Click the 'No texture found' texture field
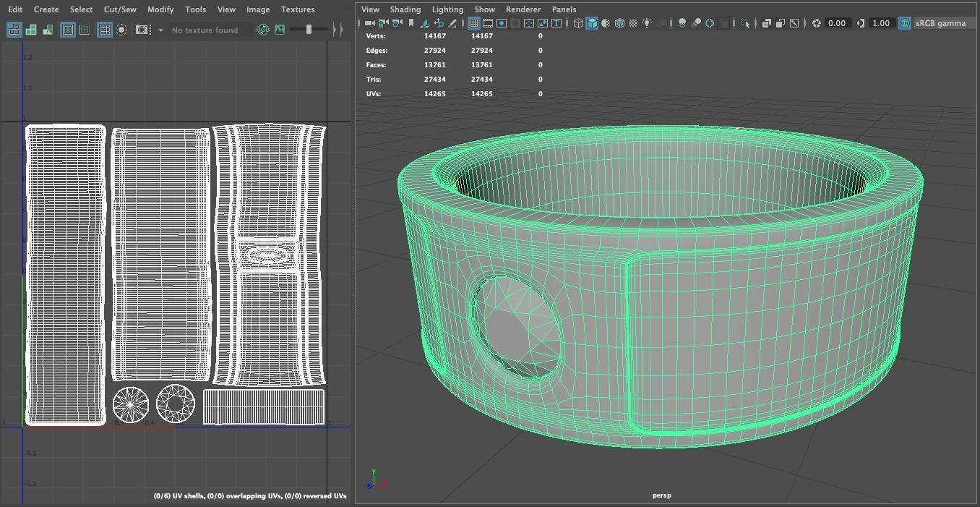This screenshot has width=980, height=507. pos(210,30)
